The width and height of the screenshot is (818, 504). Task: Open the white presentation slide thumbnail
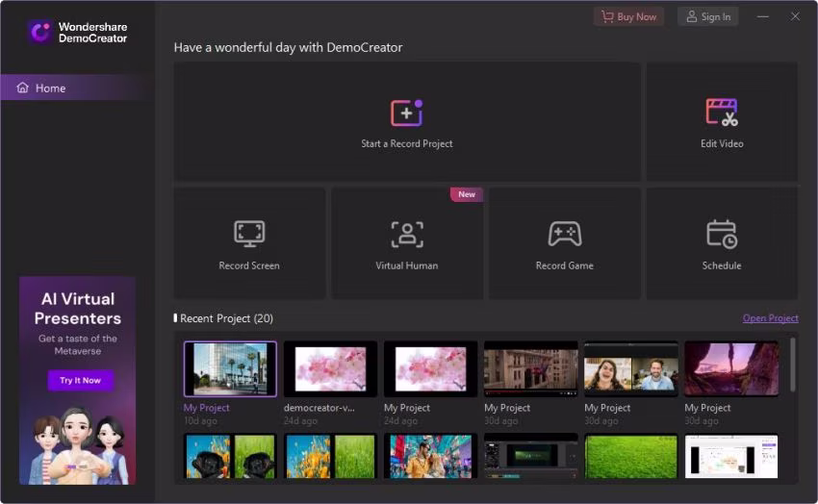pyautogui.click(x=730, y=456)
